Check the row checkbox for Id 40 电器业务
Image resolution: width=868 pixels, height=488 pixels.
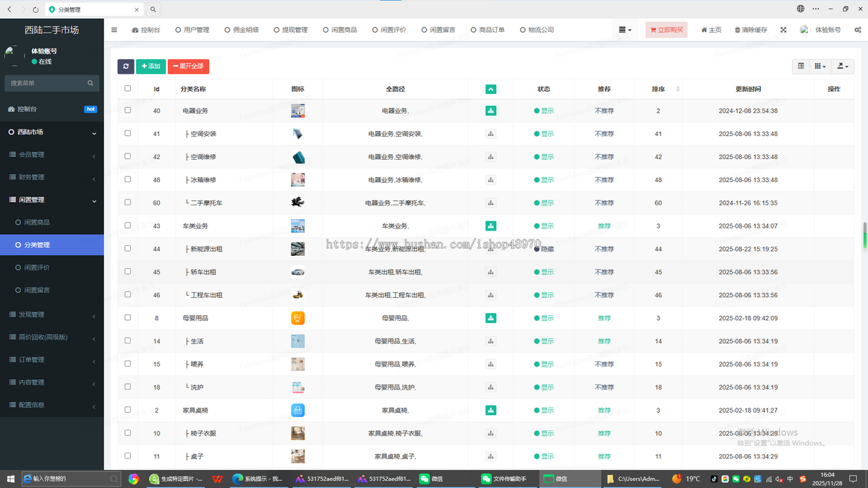click(x=127, y=111)
